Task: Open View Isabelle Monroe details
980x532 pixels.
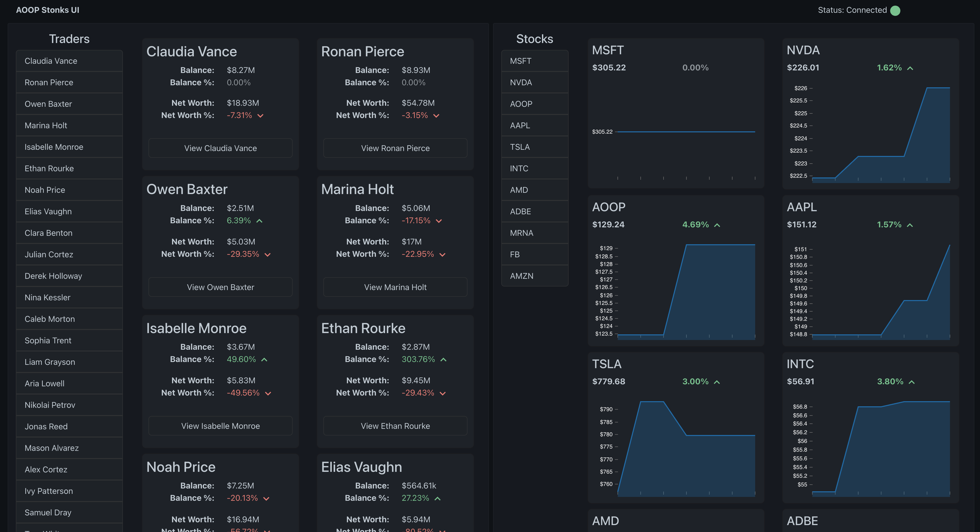Action: coord(220,426)
